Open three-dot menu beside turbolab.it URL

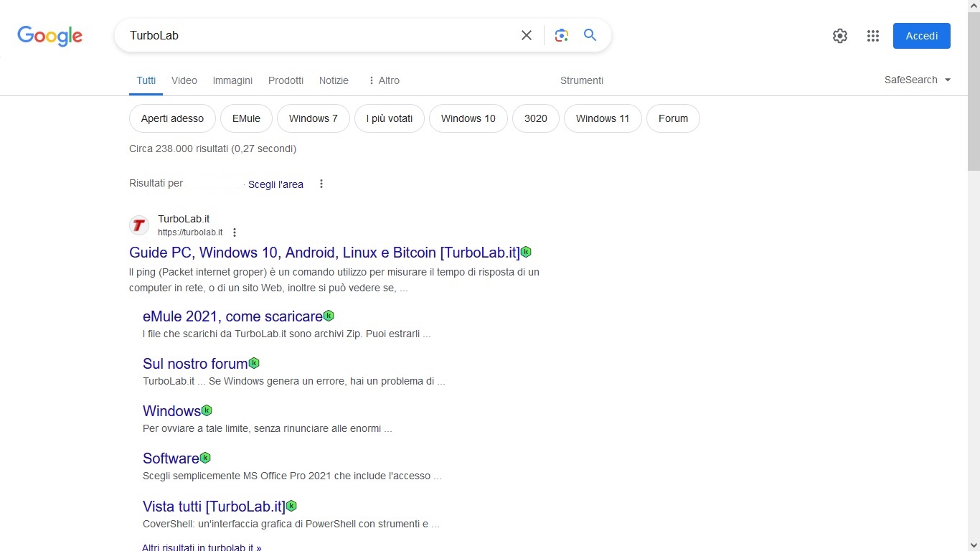(235, 232)
